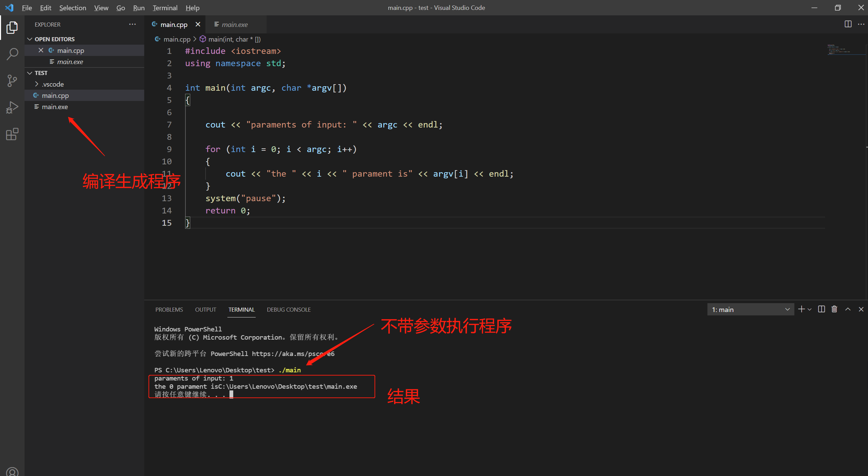Image resolution: width=868 pixels, height=476 pixels.
Task: Kill the terminal with the trash icon
Action: point(834,309)
